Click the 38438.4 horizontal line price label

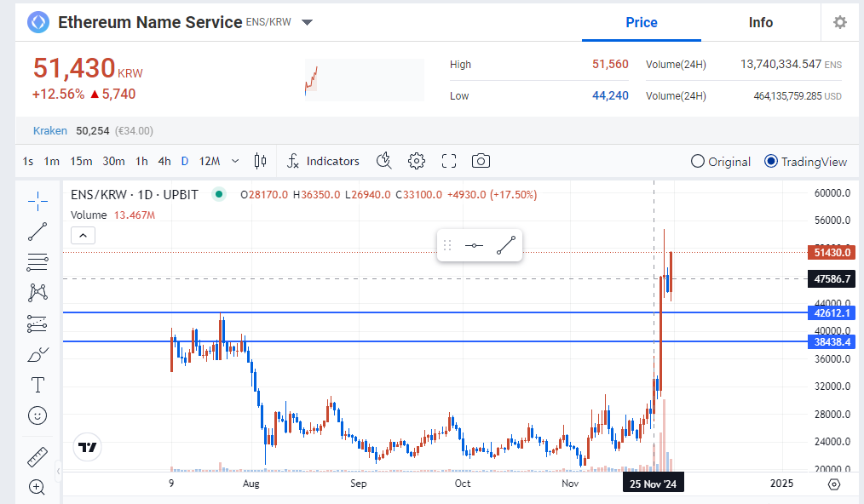[x=832, y=342]
